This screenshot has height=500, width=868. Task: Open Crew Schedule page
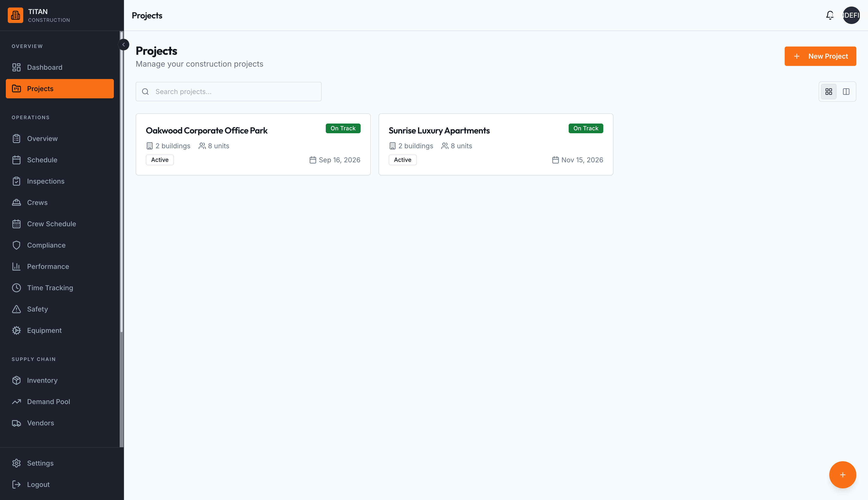[x=60, y=224]
